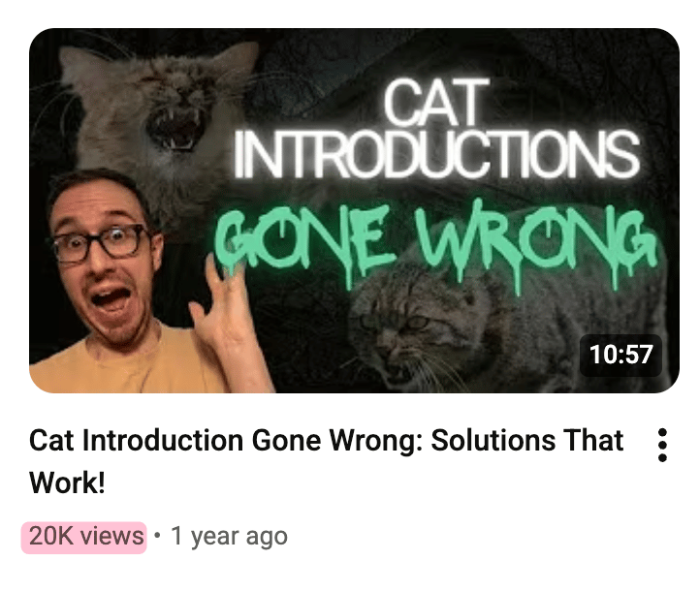Open the three-dot video options menu
The height and width of the screenshot is (591, 700).
[662, 445]
